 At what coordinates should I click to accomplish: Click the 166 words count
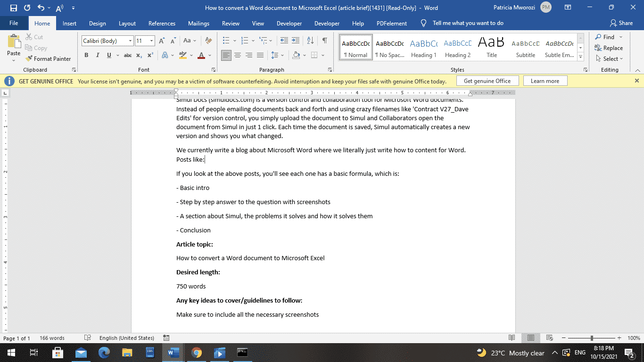pyautogui.click(x=52, y=338)
